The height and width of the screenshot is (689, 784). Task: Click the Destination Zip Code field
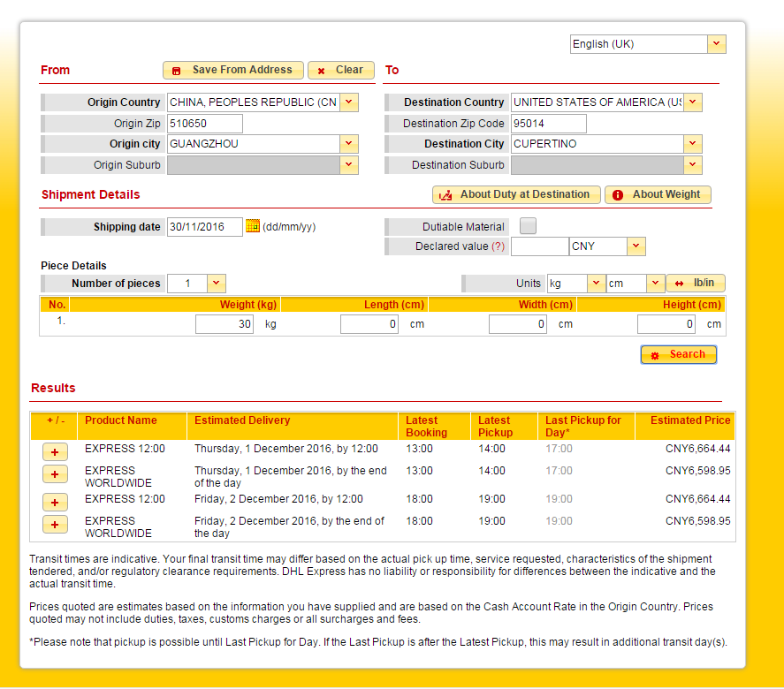click(x=549, y=124)
